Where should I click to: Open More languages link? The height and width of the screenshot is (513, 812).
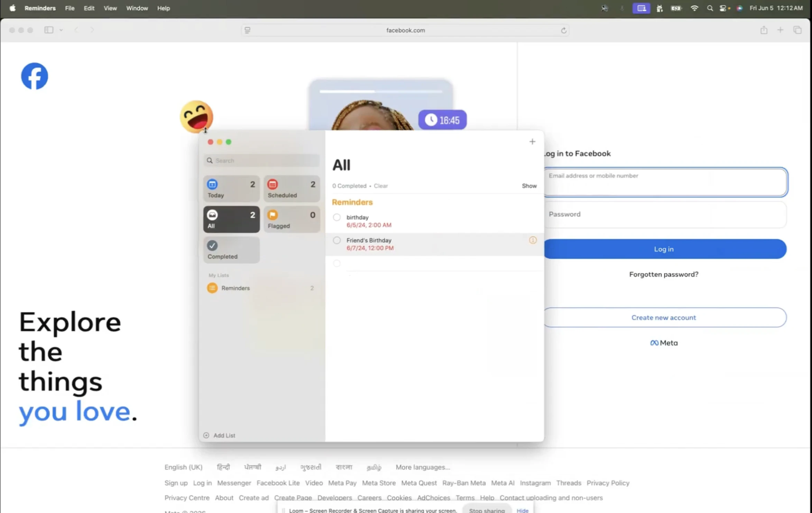pos(423,467)
